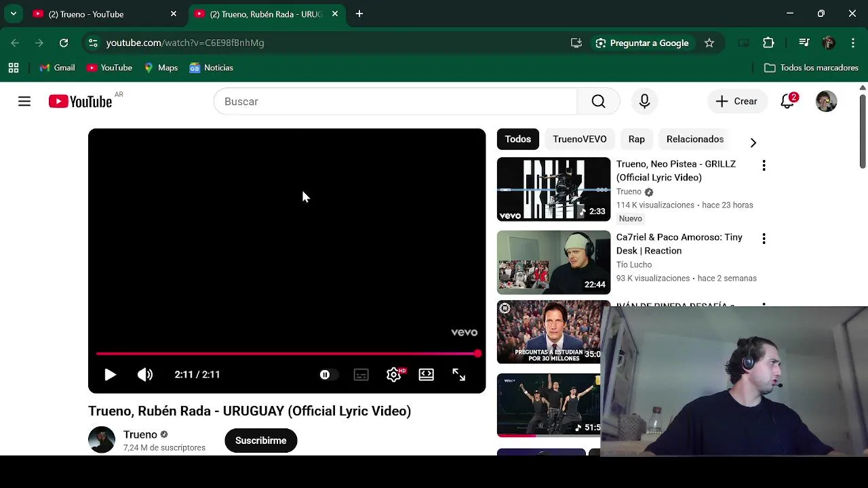
Task: Open Chrome extensions puzzle icon
Action: pyautogui.click(x=768, y=43)
